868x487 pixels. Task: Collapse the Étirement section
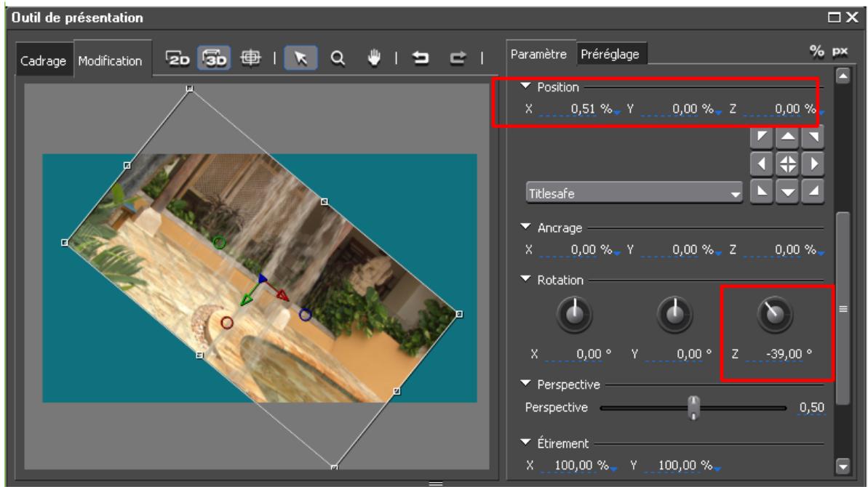pos(526,442)
